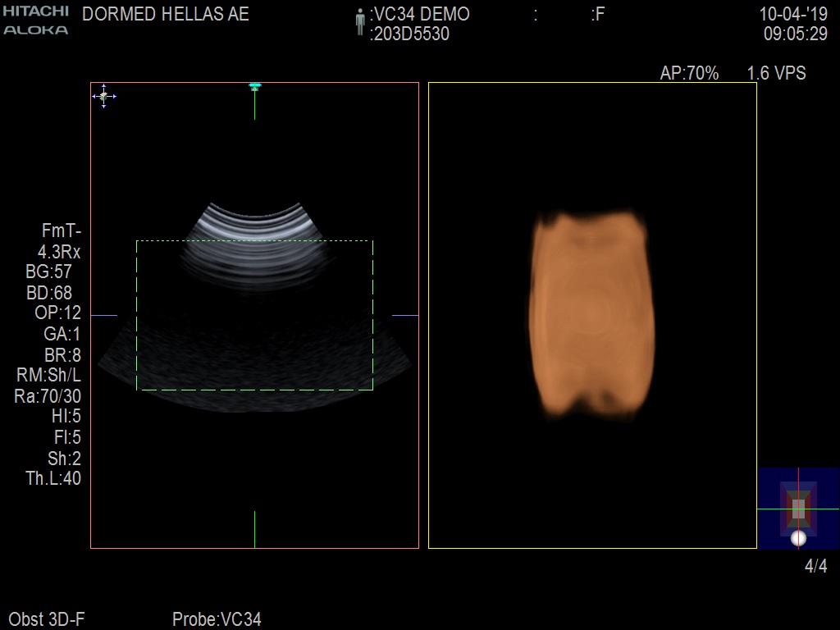Click the orange 3D rendered volume
The height and width of the screenshot is (630, 840).
(x=593, y=312)
